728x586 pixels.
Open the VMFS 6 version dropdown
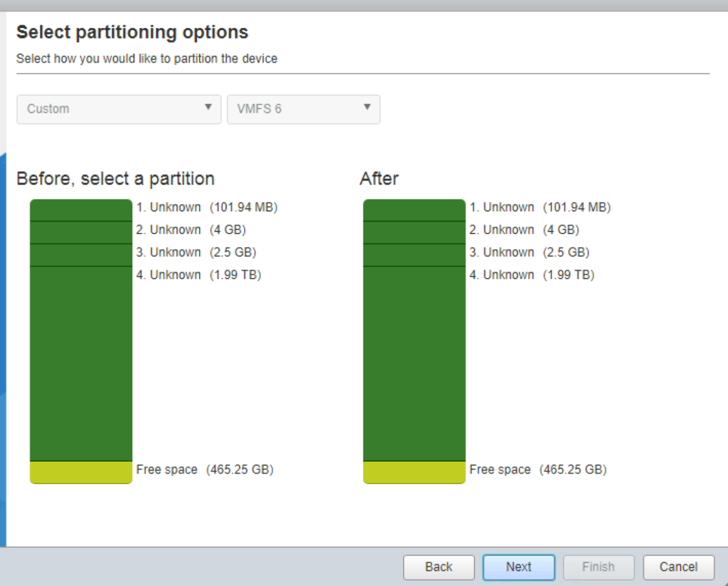[x=303, y=109]
